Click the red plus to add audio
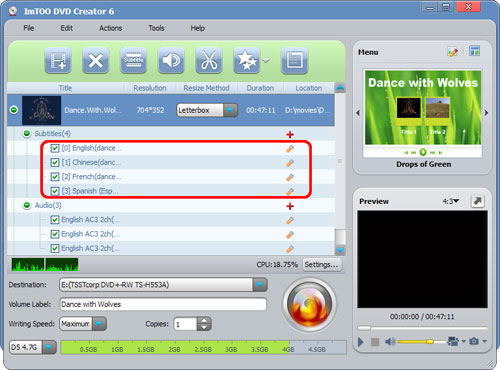The width and height of the screenshot is (500, 370). (x=290, y=206)
